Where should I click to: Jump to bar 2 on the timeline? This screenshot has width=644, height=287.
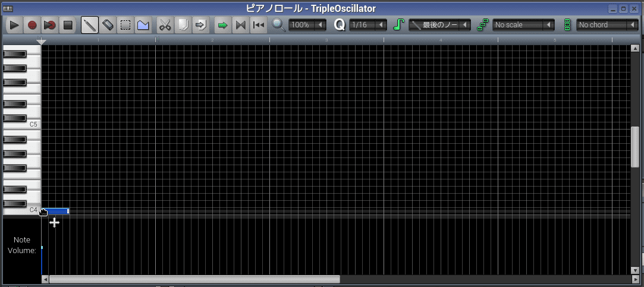212,40
